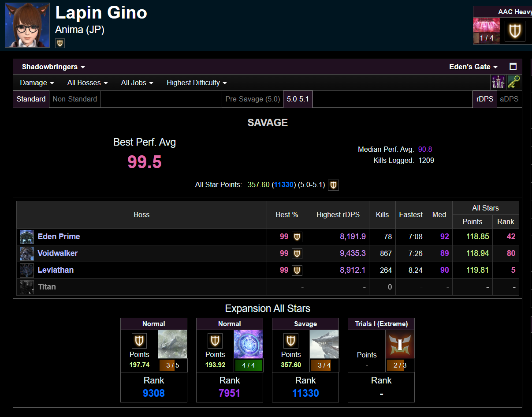Click Voidwalker's highest rDPS 9,435.3
Viewport: 532px width, 417px height.
click(353, 253)
